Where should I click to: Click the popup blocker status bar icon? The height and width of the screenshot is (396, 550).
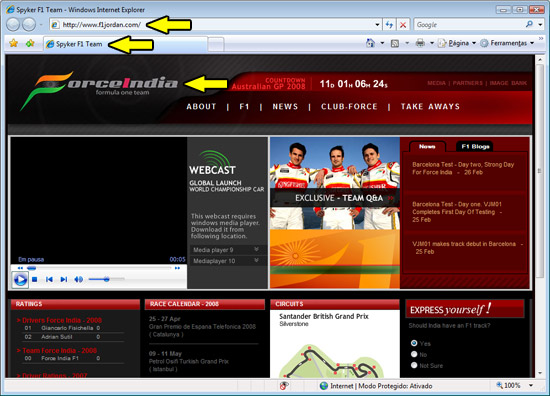(x=284, y=386)
